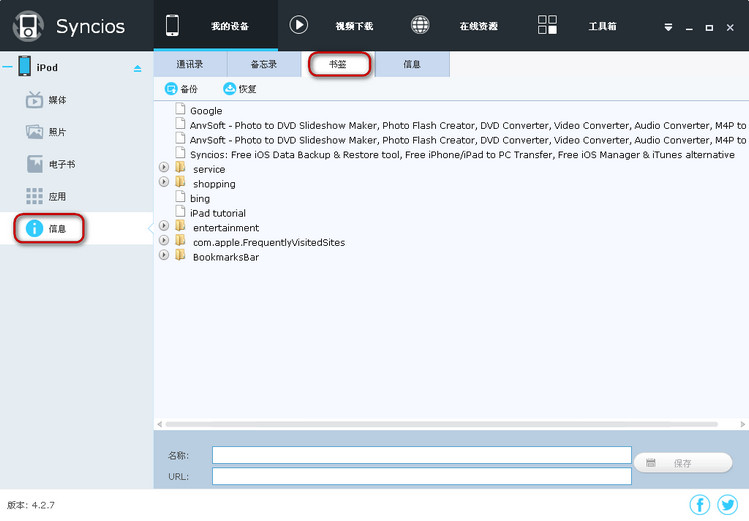Open 应用 apps in sidebar

point(57,197)
